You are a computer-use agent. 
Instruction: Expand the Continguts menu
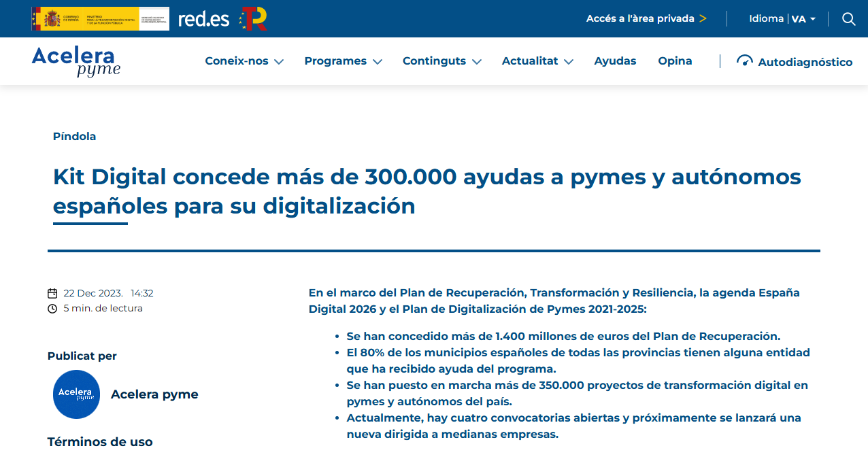click(442, 61)
